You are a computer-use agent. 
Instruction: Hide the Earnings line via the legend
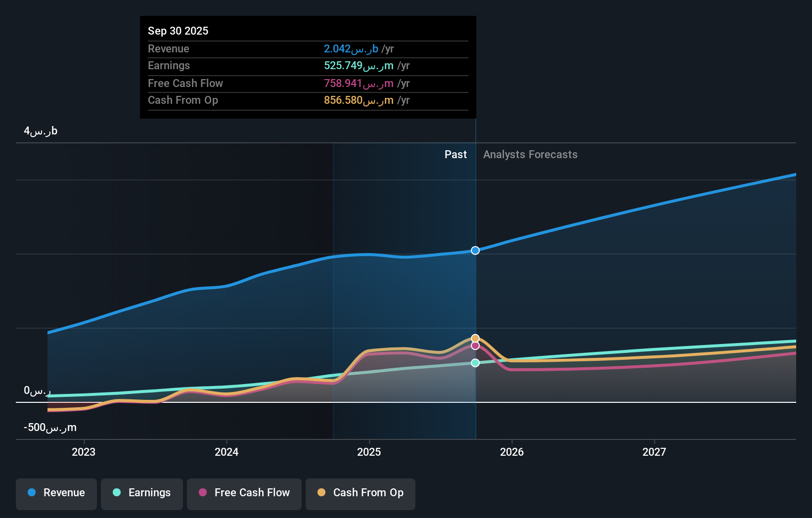tap(141, 493)
